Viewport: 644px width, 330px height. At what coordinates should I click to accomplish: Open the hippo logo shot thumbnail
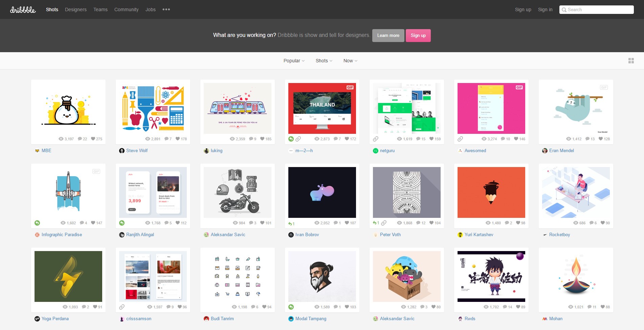(x=322, y=192)
